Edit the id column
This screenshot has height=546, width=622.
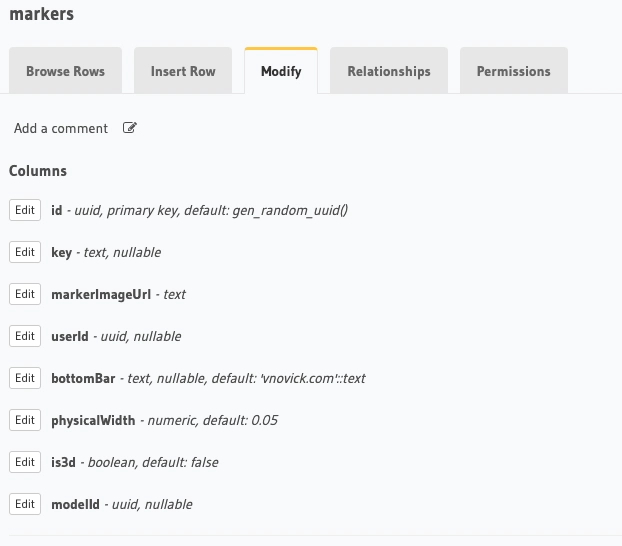25,210
